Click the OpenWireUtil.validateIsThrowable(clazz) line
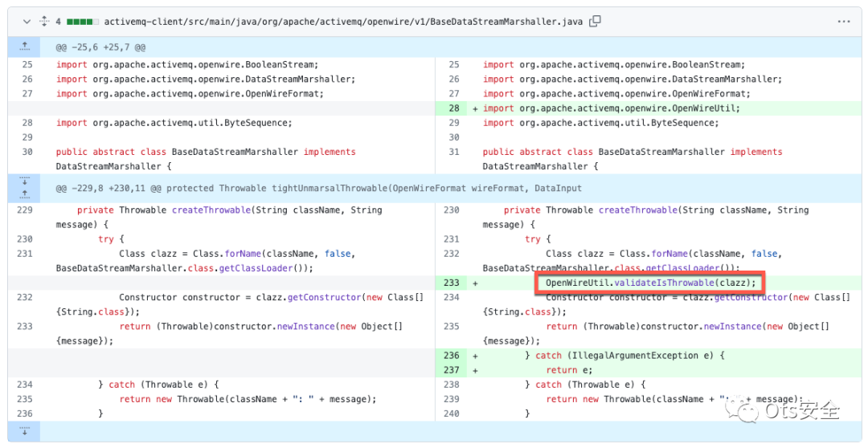The width and height of the screenshot is (868, 448). pos(650,283)
